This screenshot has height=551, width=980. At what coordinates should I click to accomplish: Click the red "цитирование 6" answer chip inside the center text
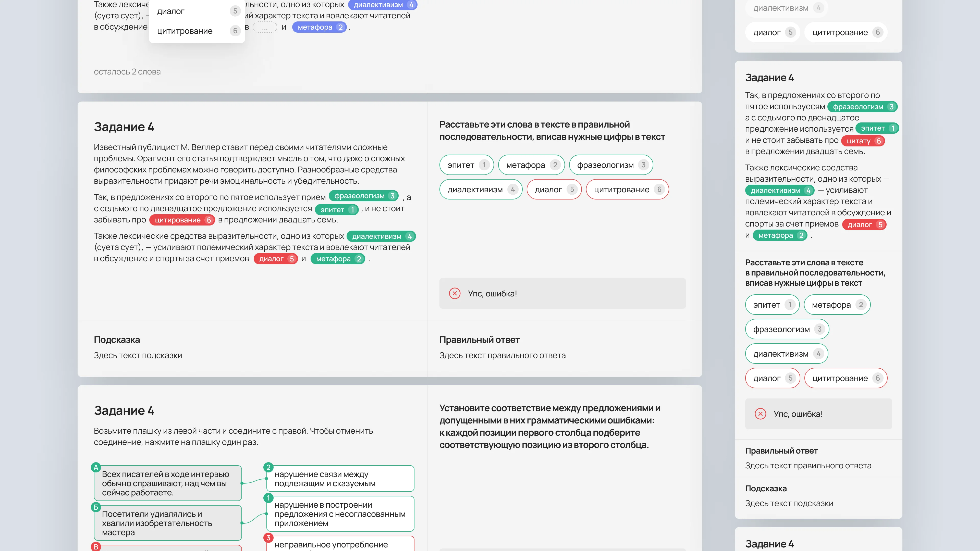tap(182, 220)
